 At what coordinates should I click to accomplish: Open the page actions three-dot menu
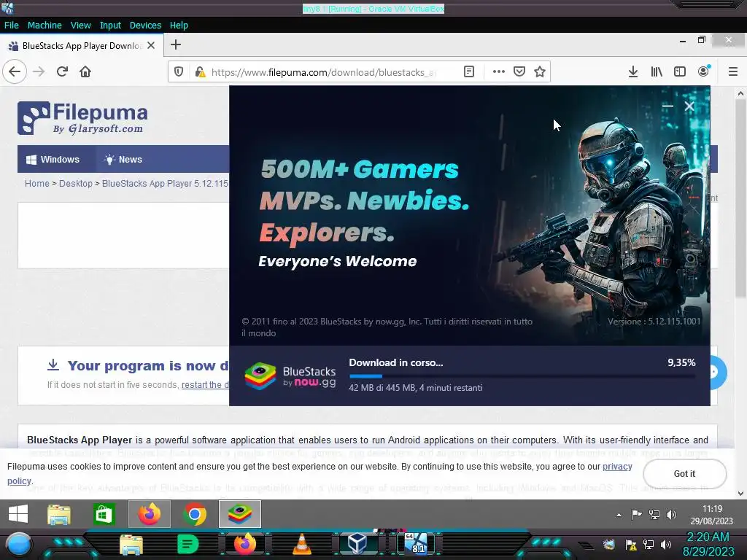pyautogui.click(x=498, y=72)
